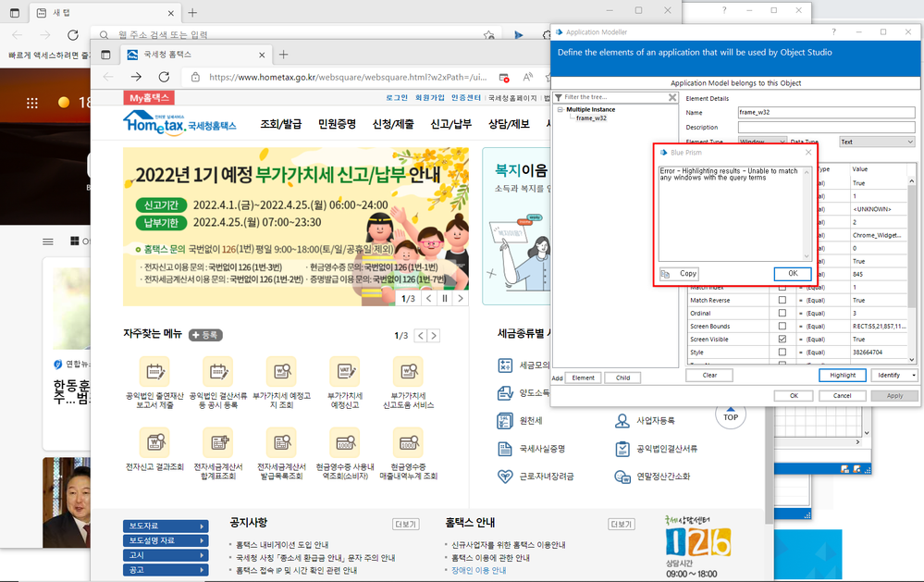Open the 전자세금계산서 합계표조회 icon

(218, 442)
